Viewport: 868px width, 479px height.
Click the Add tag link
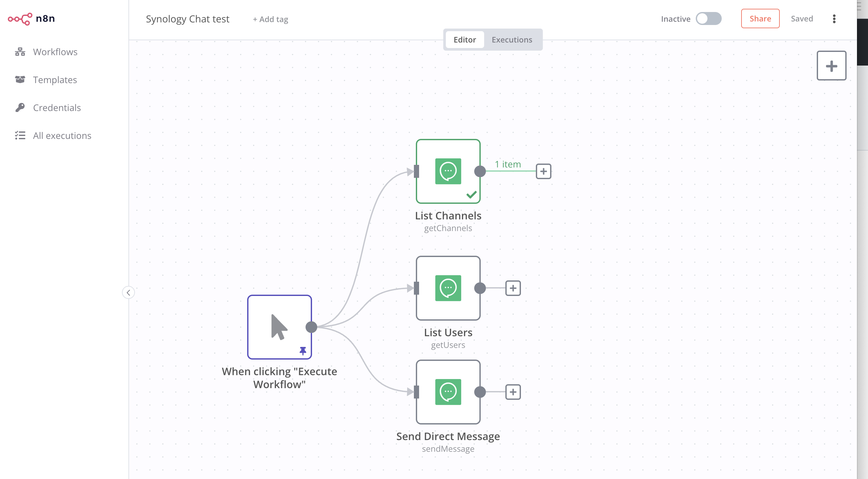270,19
